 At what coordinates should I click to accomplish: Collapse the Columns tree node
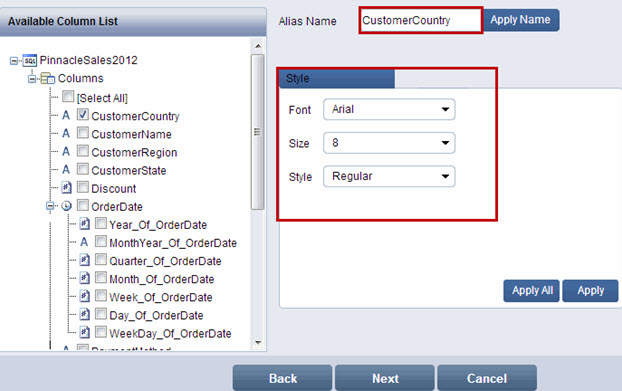tap(32, 79)
